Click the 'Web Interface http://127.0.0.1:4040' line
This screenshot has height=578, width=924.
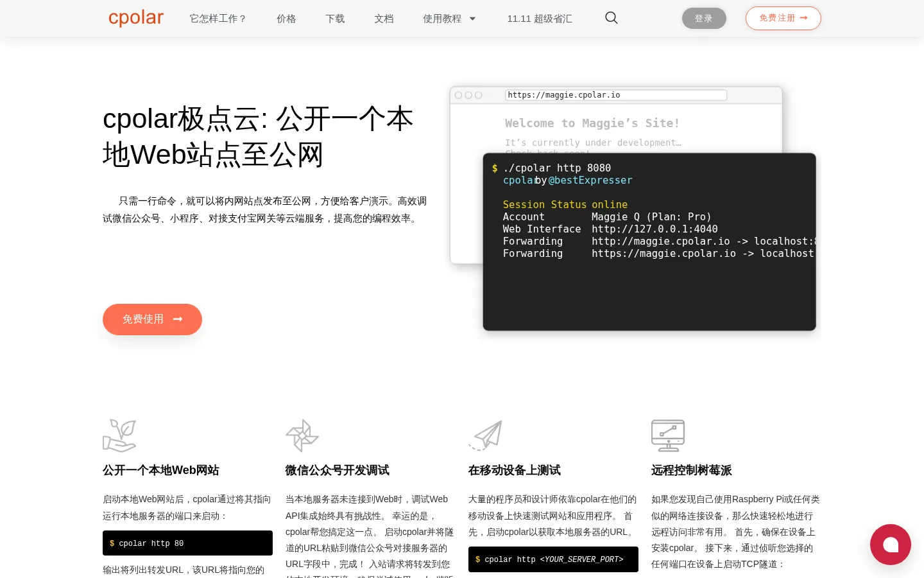(x=610, y=229)
